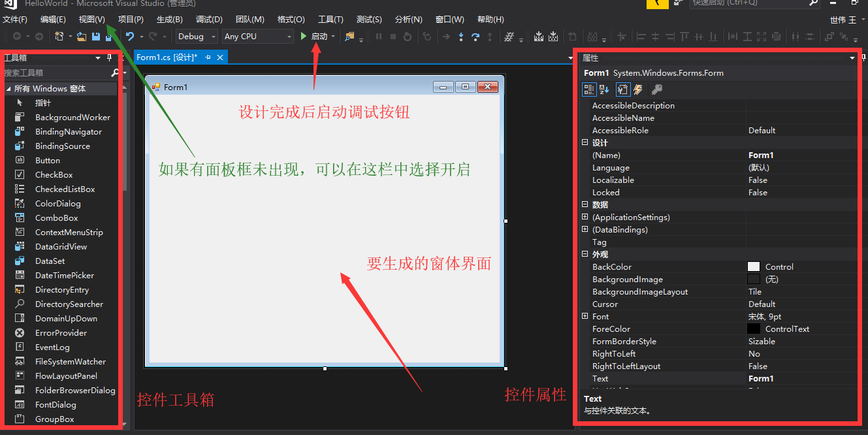Select the Text property row
868x435 pixels.
point(719,378)
